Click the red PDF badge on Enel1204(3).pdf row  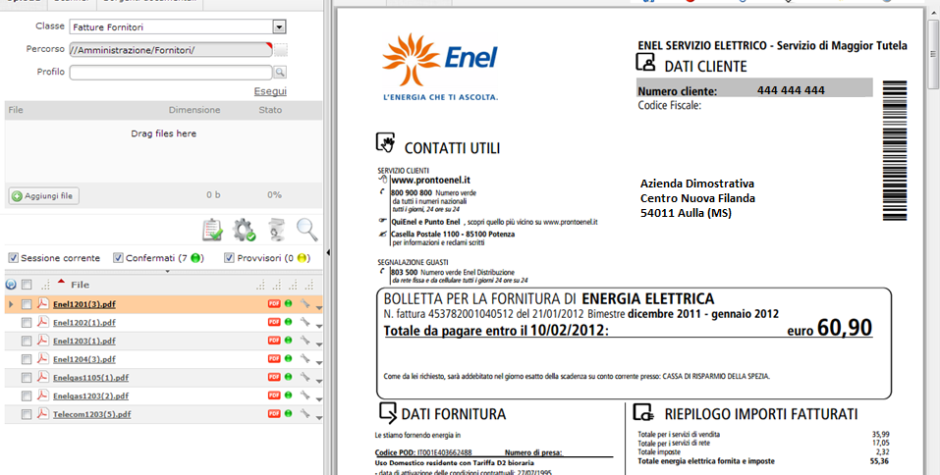coord(274,359)
